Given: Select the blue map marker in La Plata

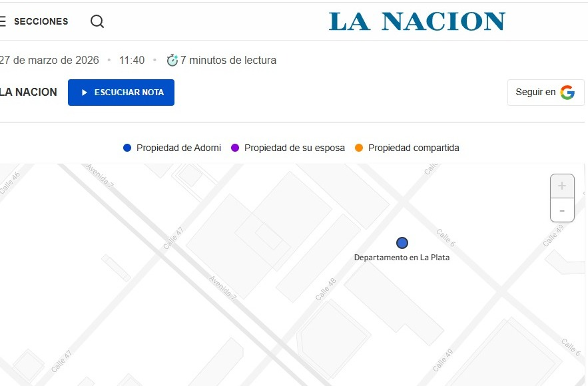Looking at the screenshot, I should (402, 243).
